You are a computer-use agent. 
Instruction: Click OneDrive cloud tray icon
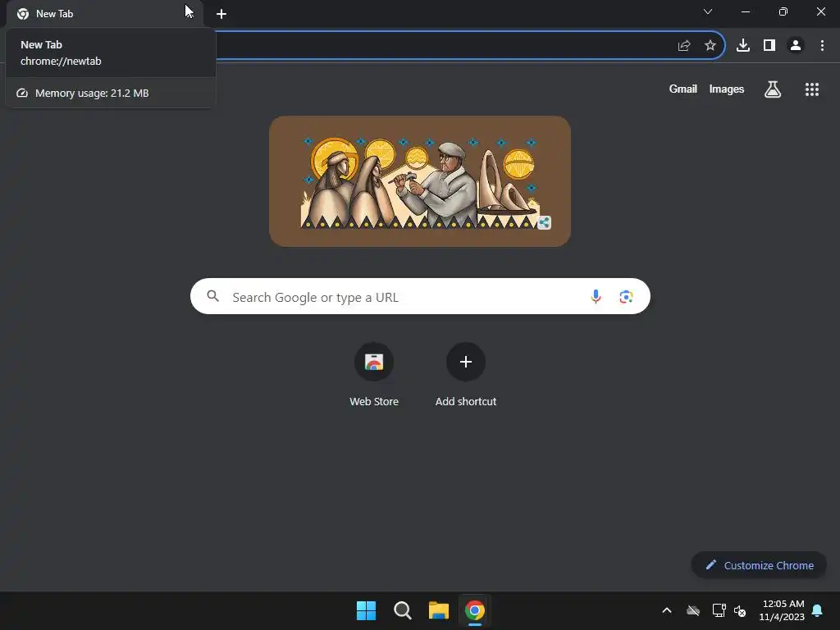pyautogui.click(x=693, y=610)
